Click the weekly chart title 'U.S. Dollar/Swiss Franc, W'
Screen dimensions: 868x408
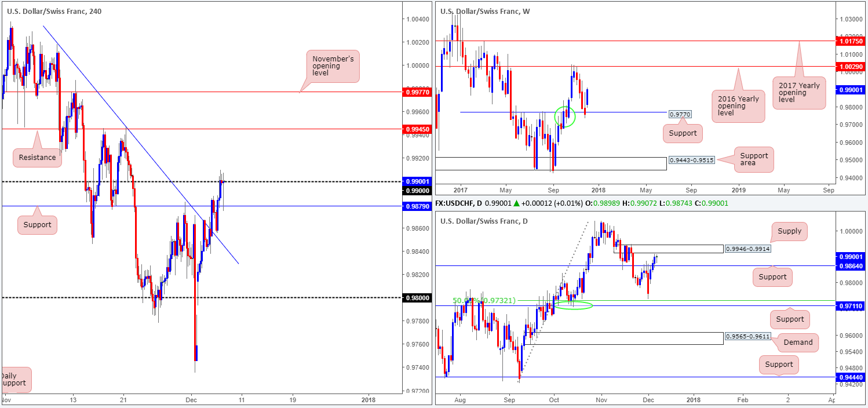coord(485,11)
